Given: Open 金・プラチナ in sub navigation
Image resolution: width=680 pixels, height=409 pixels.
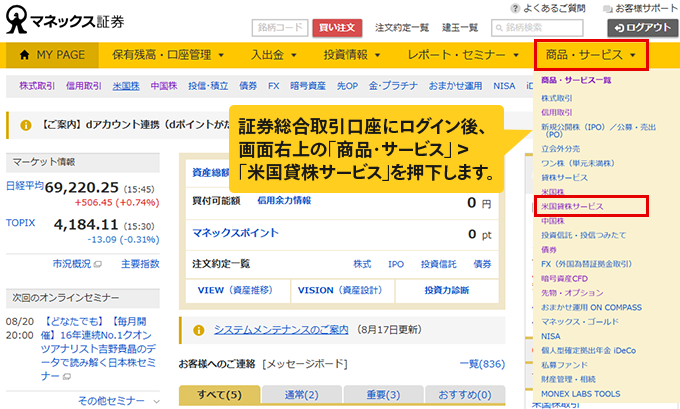Looking at the screenshot, I should (393, 86).
